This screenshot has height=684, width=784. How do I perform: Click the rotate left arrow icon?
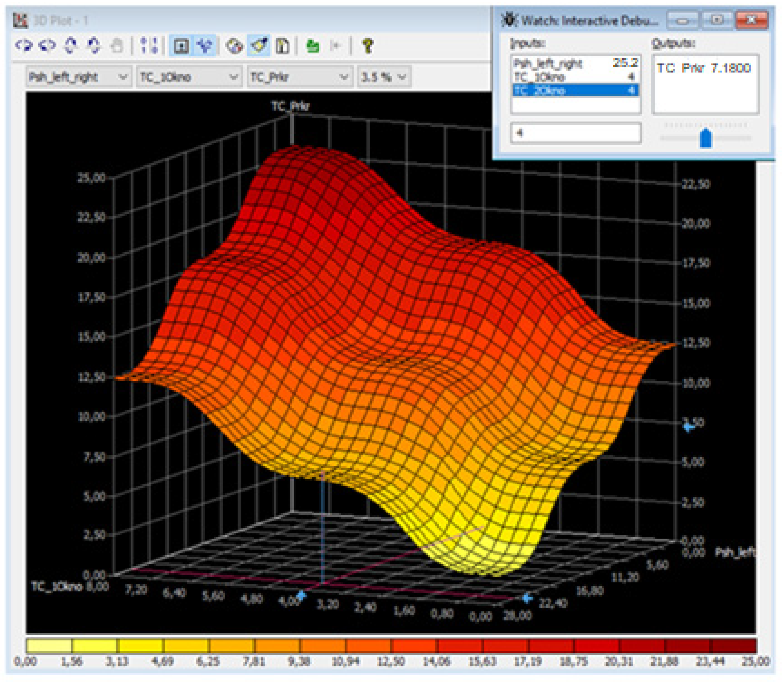coord(24,46)
